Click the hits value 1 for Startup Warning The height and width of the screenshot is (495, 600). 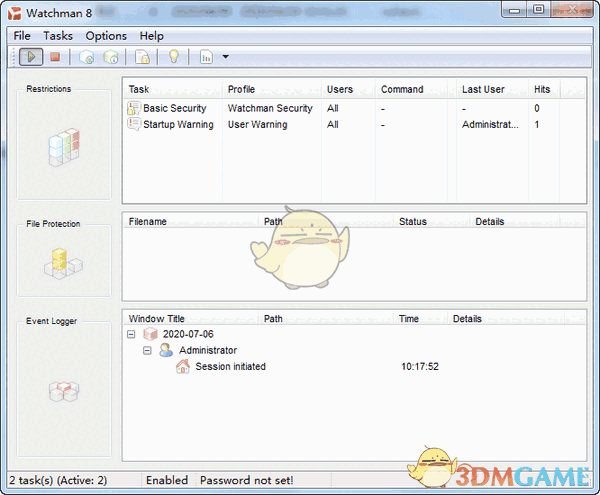537,124
